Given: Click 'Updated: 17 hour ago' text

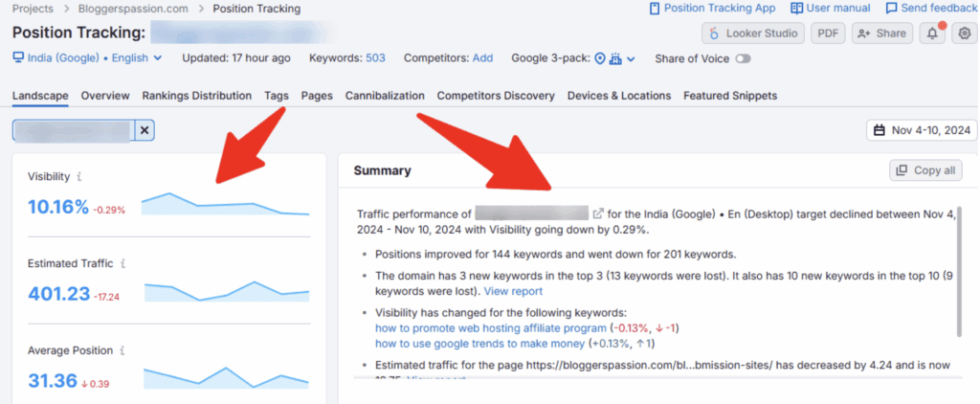Looking at the screenshot, I should click(x=236, y=58).
